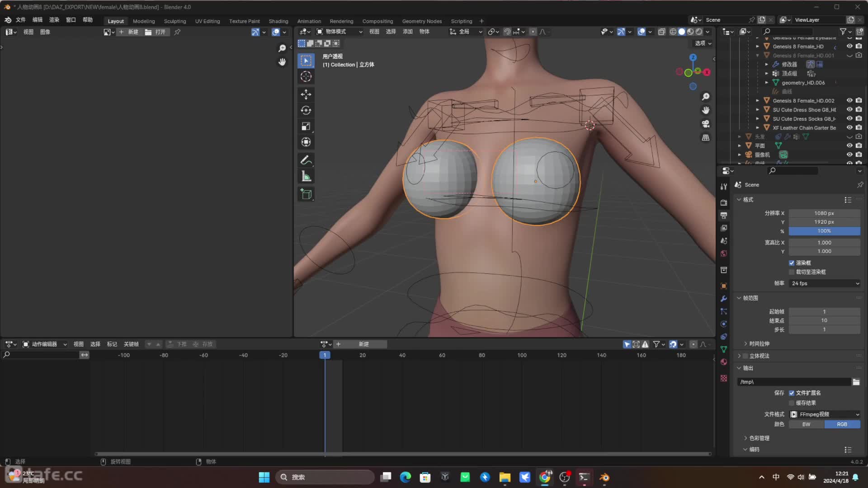Viewport: 868px width, 488px height.
Task: Select the Annotate pencil tool
Action: click(306, 160)
